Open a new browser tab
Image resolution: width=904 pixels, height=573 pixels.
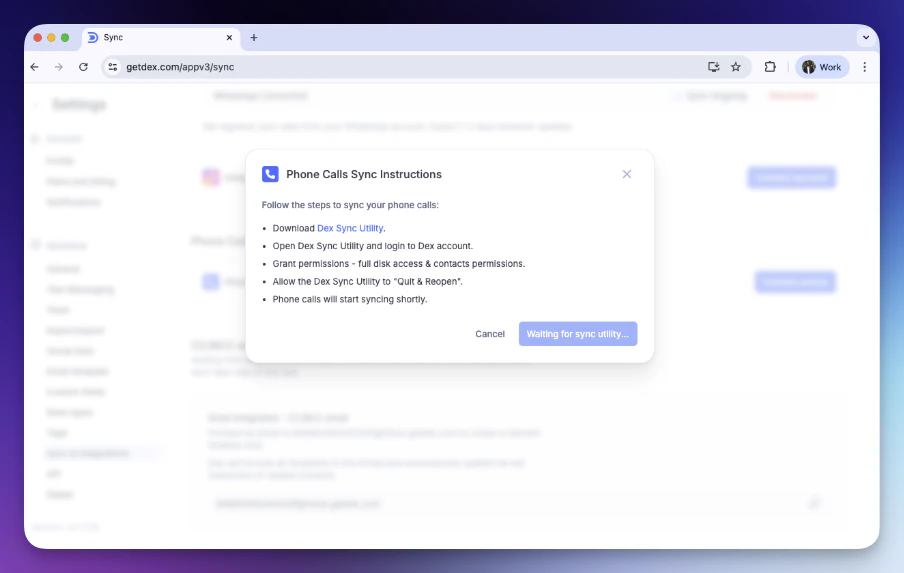pyautogui.click(x=254, y=37)
